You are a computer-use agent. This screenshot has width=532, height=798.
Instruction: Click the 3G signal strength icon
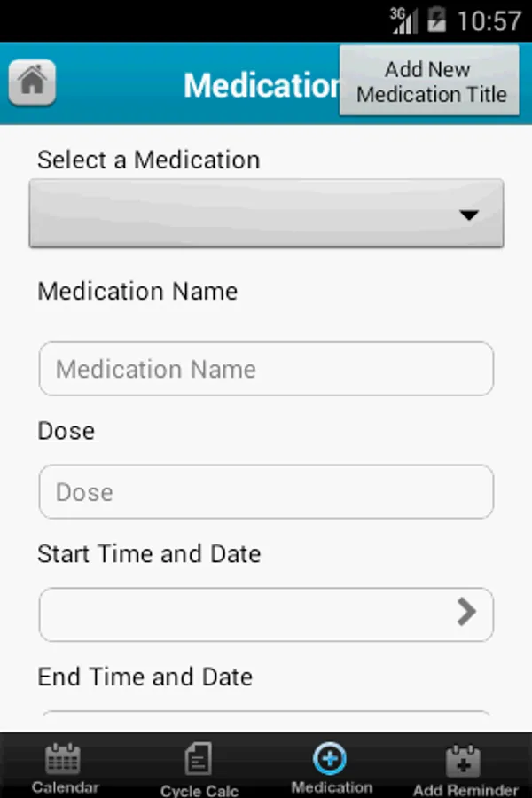tap(403, 20)
